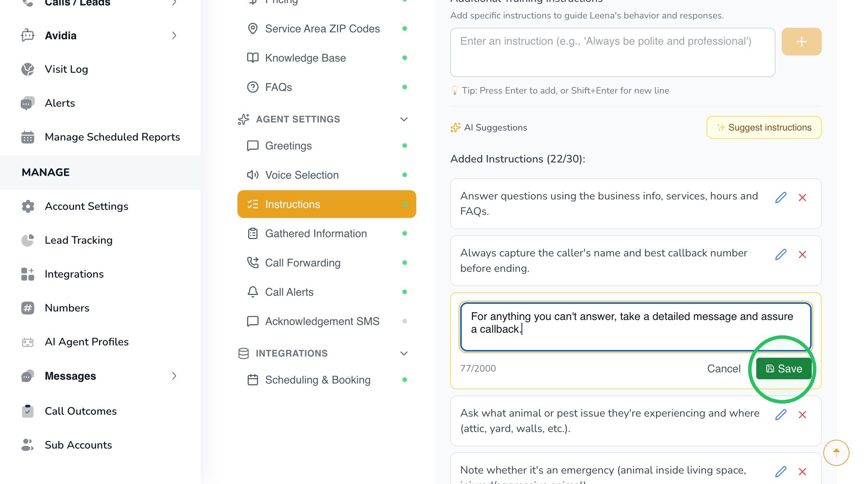868x484 pixels.
Task: Focus the 'Enter an instruction' text box
Action: 612,52
